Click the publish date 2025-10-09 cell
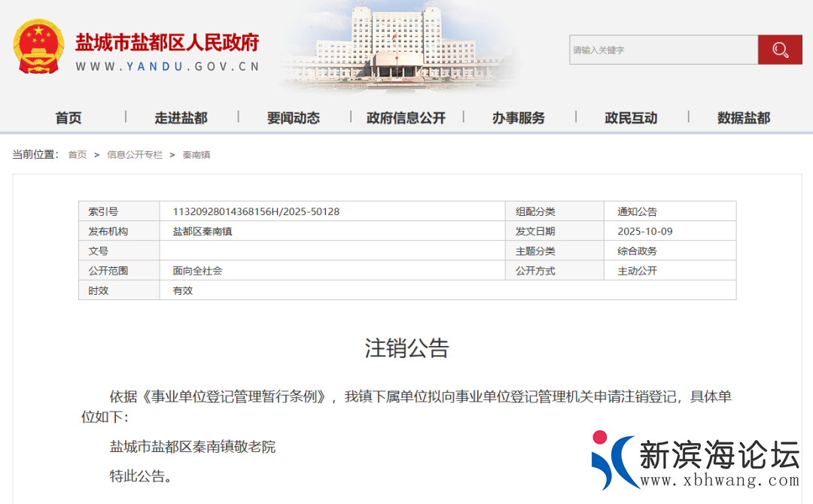 click(644, 231)
